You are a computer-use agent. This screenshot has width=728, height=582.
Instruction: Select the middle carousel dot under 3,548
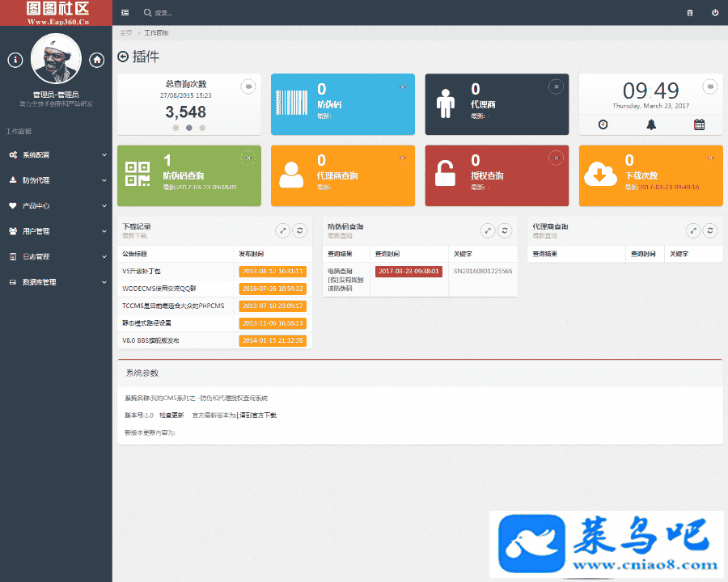(189, 128)
